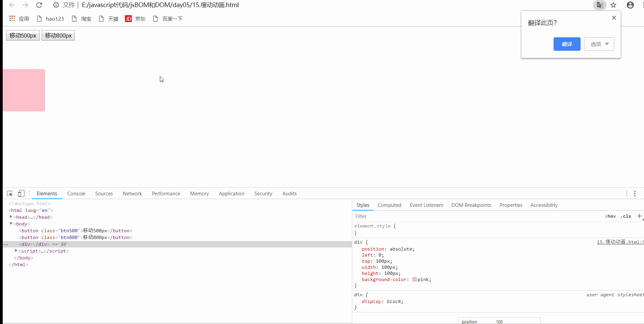This screenshot has height=324, width=644.
Task: Add new style rule with plus icon
Action: 639,216
